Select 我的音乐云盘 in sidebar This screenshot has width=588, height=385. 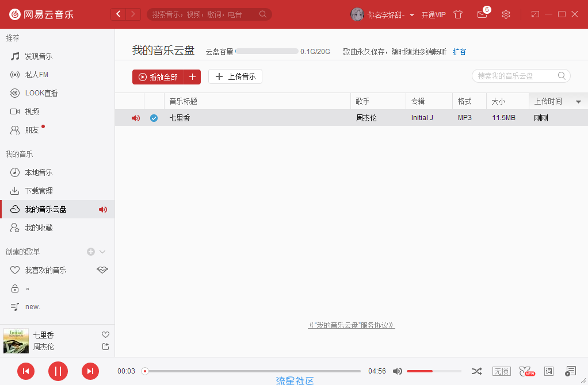point(58,209)
